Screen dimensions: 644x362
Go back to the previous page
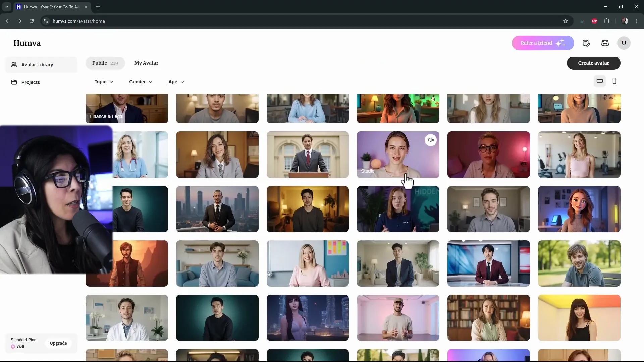(x=7, y=21)
